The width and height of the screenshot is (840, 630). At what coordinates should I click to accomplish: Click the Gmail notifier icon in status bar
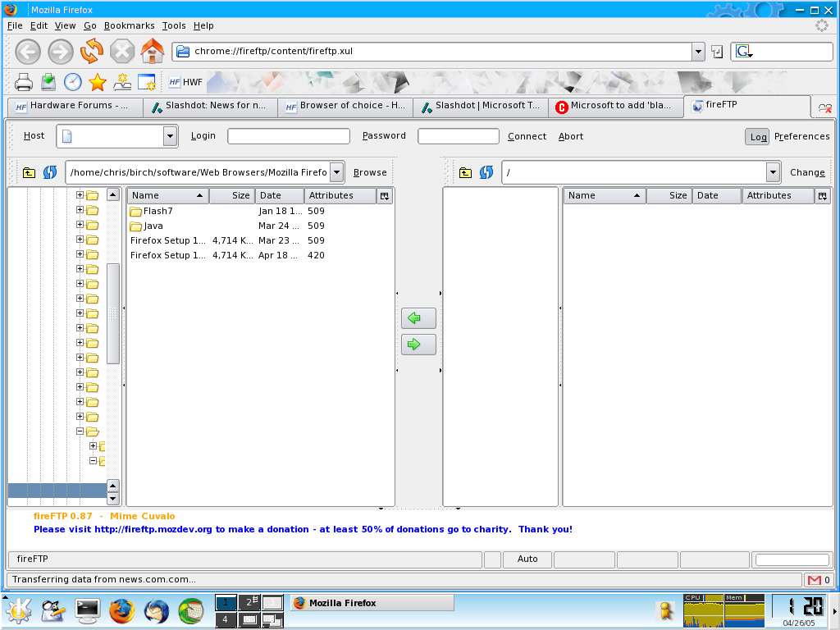tap(815, 580)
